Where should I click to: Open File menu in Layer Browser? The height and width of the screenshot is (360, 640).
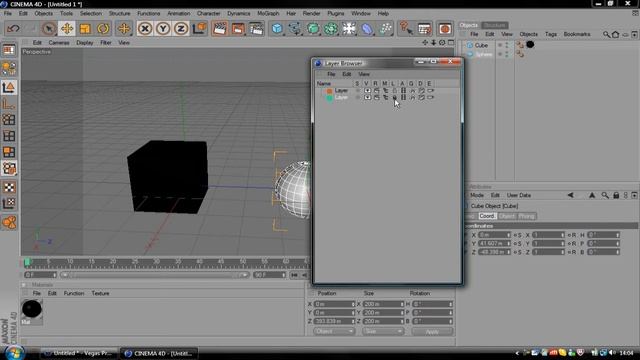click(331, 74)
